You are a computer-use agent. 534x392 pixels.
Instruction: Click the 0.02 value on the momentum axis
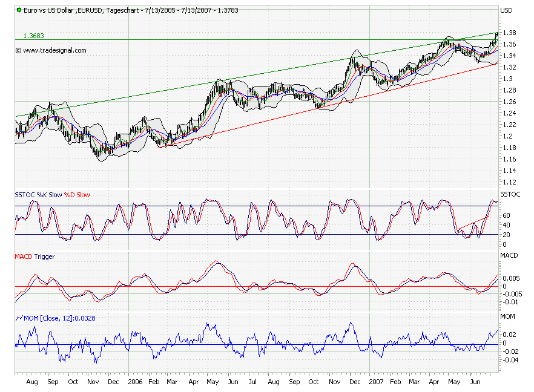click(x=509, y=335)
